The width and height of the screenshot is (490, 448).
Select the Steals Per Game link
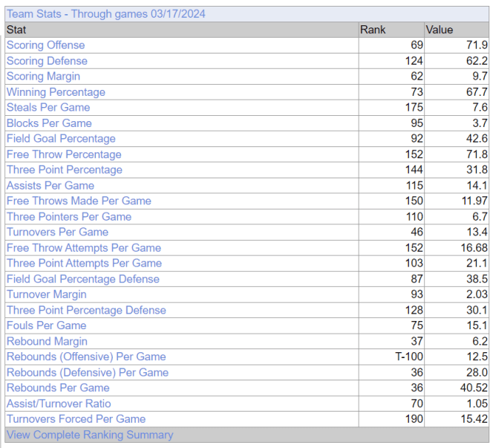tap(48, 107)
